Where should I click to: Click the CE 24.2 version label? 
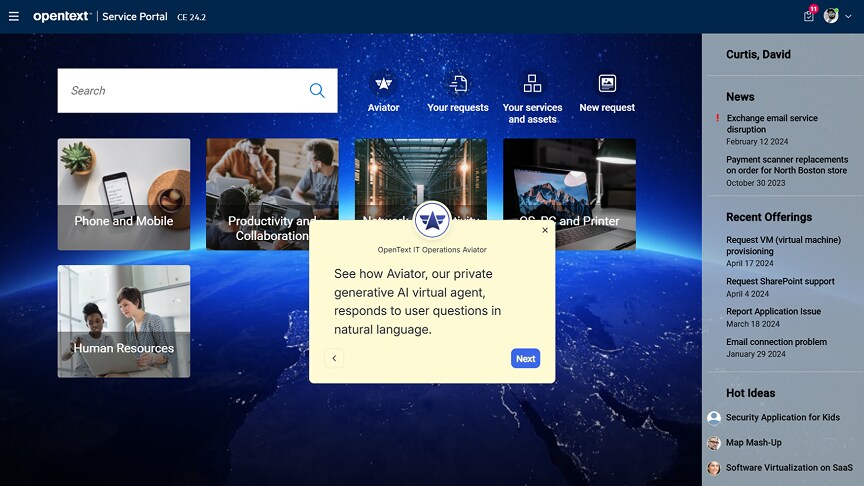click(x=191, y=17)
